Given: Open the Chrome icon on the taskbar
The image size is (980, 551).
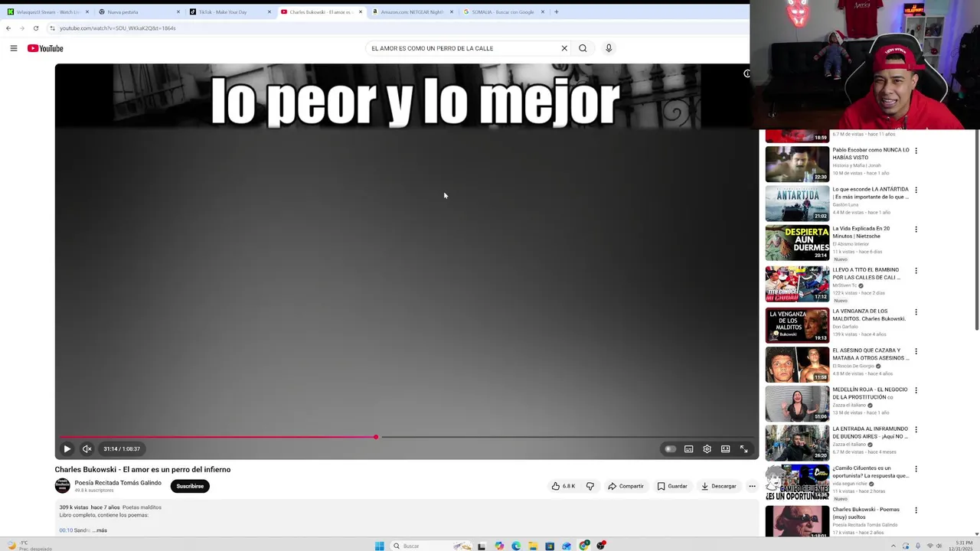Looking at the screenshot, I should pos(584,546).
